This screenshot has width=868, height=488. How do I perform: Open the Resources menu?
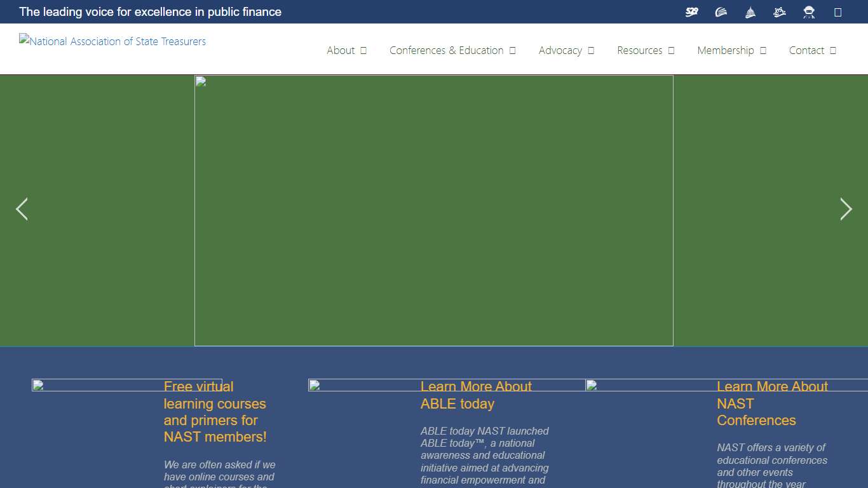click(x=646, y=50)
